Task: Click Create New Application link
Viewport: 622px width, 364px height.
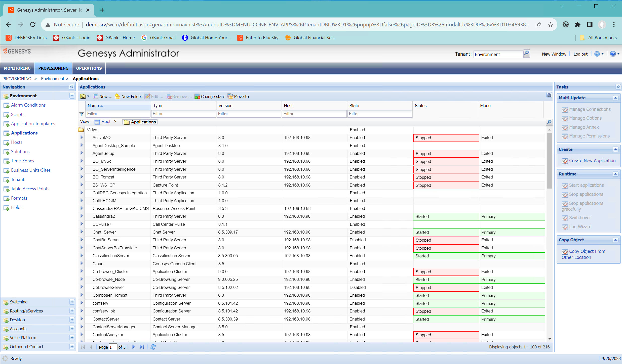Action: [x=592, y=161]
